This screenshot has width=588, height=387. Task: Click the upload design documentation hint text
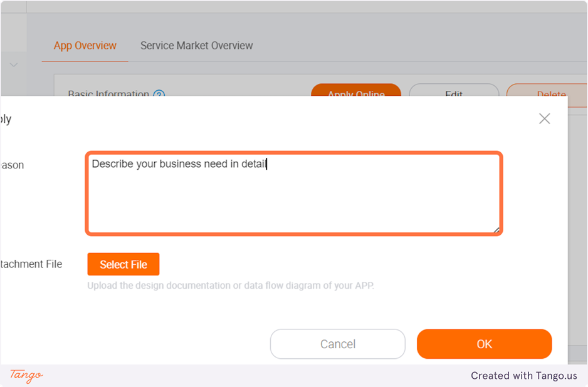(230, 286)
